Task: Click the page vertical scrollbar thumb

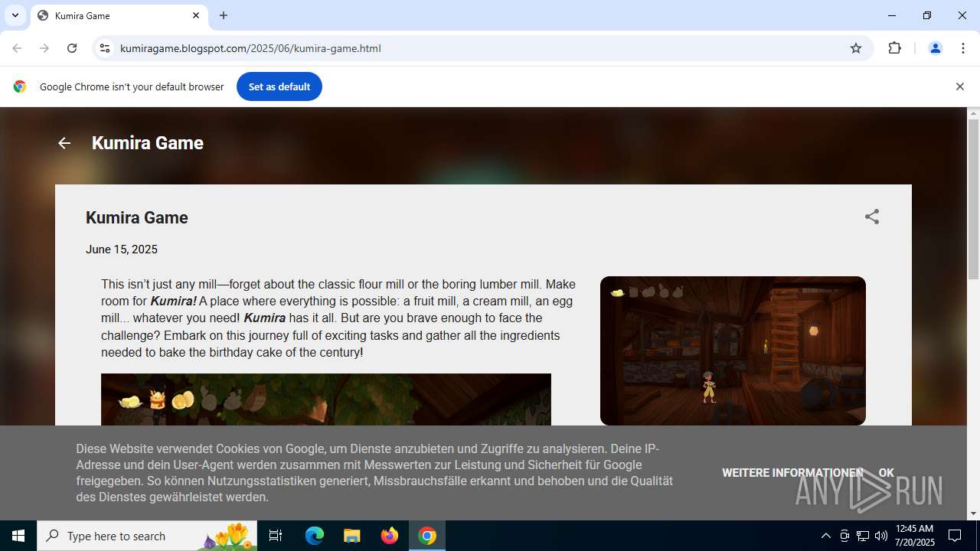Action: point(973,199)
